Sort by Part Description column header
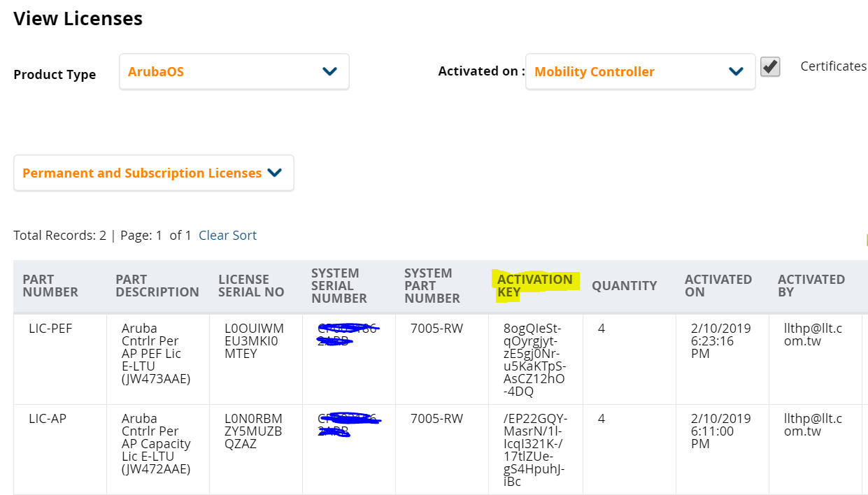 click(x=157, y=285)
